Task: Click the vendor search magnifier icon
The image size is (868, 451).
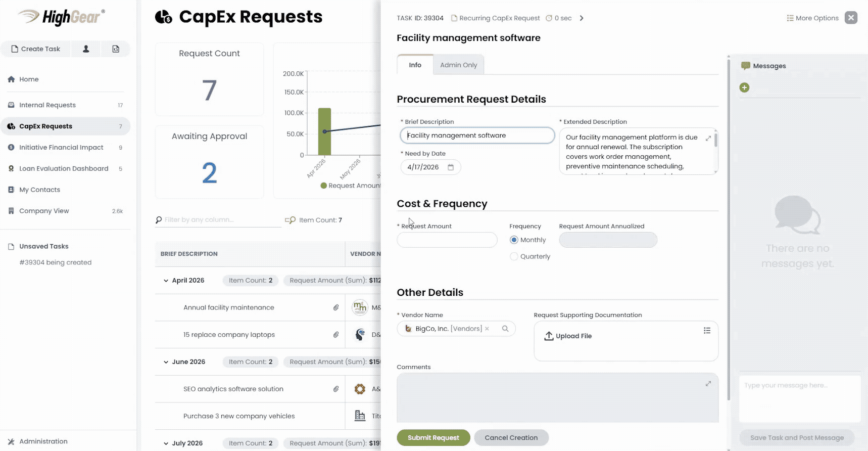Action: click(x=505, y=329)
